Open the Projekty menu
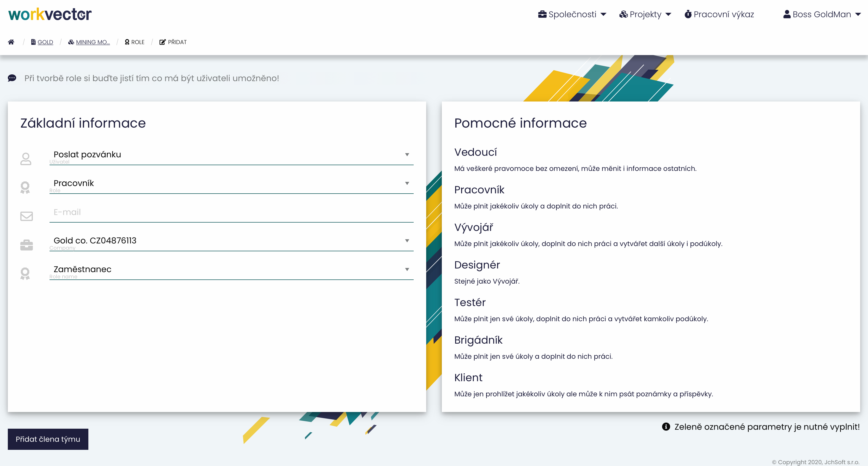This screenshot has width=868, height=466. (x=645, y=14)
